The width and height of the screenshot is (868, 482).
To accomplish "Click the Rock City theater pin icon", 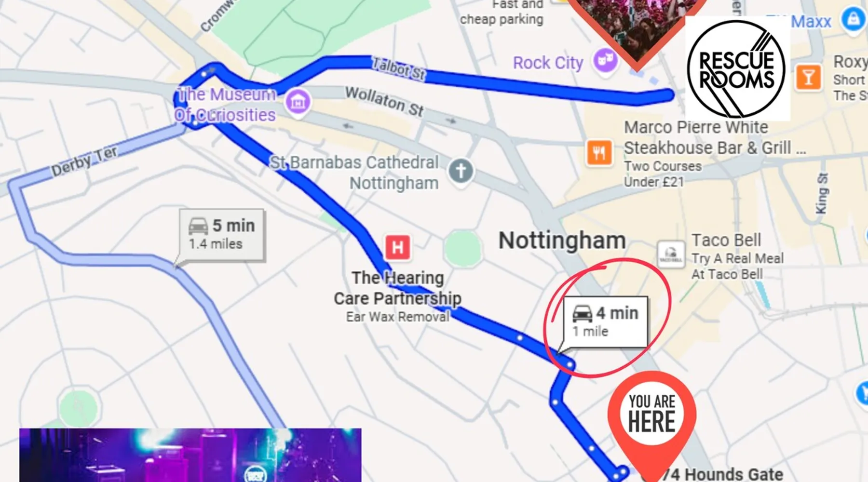I will [x=605, y=62].
